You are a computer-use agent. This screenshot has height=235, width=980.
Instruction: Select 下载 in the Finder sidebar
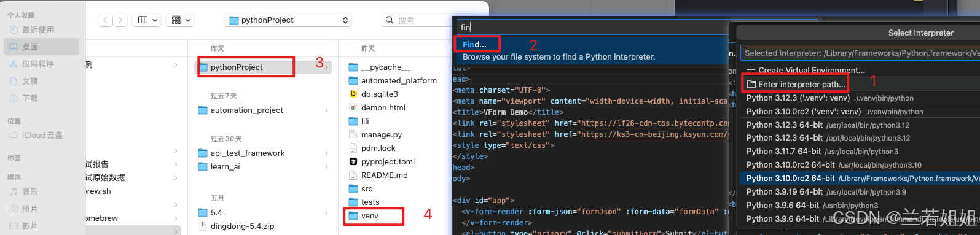click(30, 98)
